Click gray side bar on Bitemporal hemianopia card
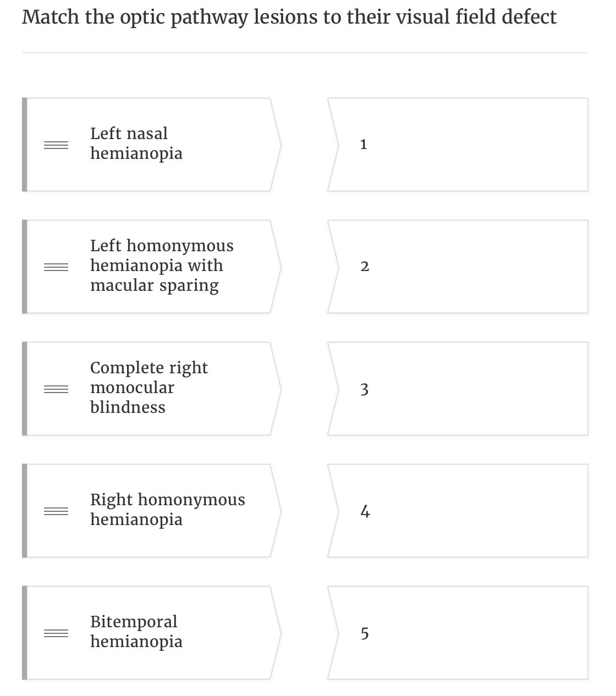 point(24,633)
